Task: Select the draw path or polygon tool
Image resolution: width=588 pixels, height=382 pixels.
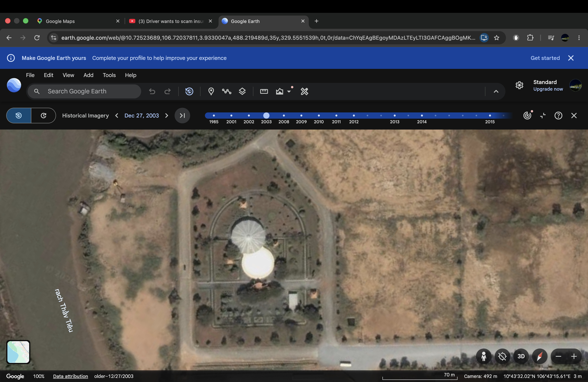Action: tap(227, 91)
